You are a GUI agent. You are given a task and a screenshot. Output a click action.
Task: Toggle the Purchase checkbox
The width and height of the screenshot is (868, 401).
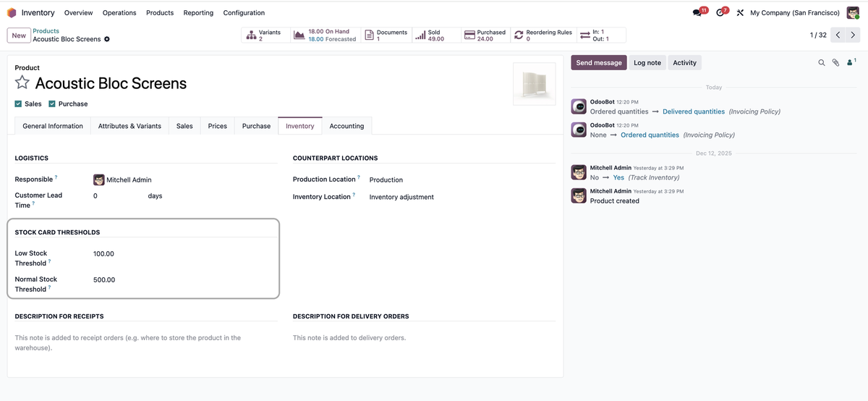(52, 104)
